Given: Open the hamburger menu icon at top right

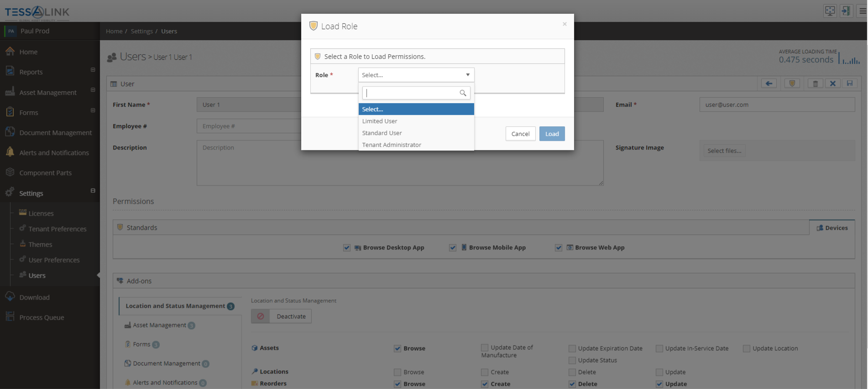Looking at the screenshot, I should [x=863, y=11].
